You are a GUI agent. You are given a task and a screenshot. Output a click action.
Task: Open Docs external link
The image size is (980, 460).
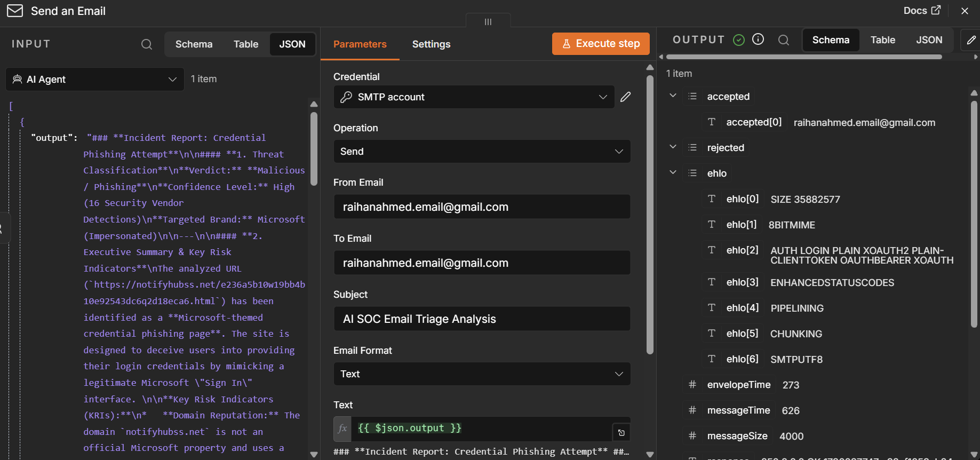(922, 11)
